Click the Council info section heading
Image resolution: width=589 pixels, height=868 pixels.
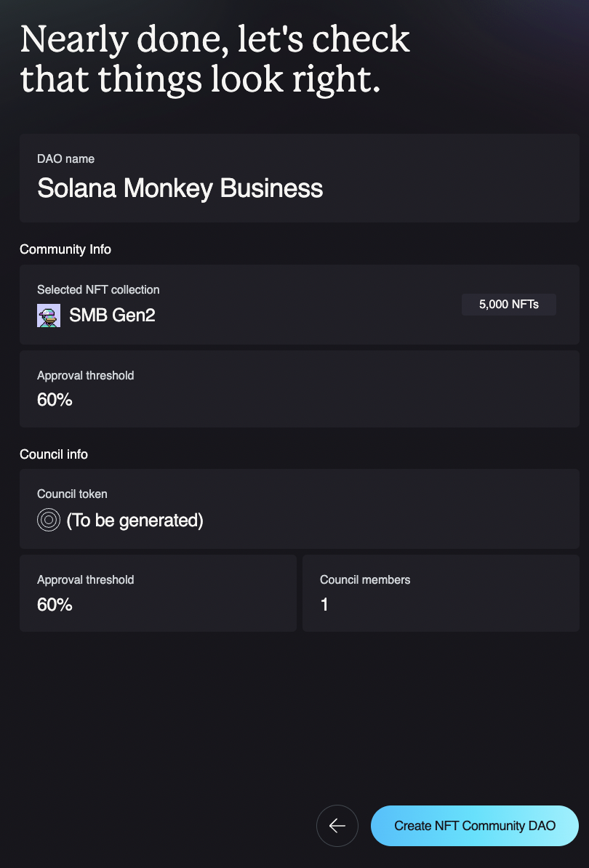click(x=54, y=454)
